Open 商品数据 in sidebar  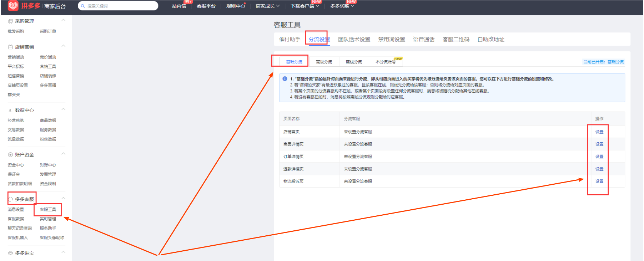pos(48,121)
